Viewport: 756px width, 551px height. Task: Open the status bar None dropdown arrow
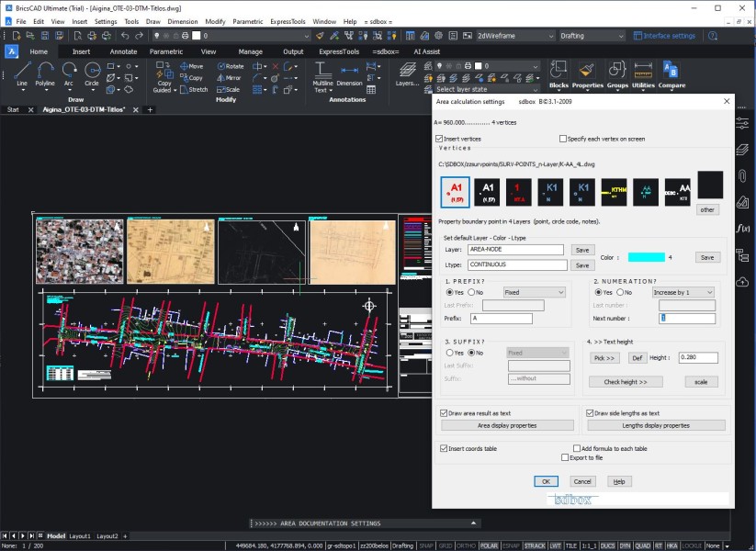pos(728,546)
